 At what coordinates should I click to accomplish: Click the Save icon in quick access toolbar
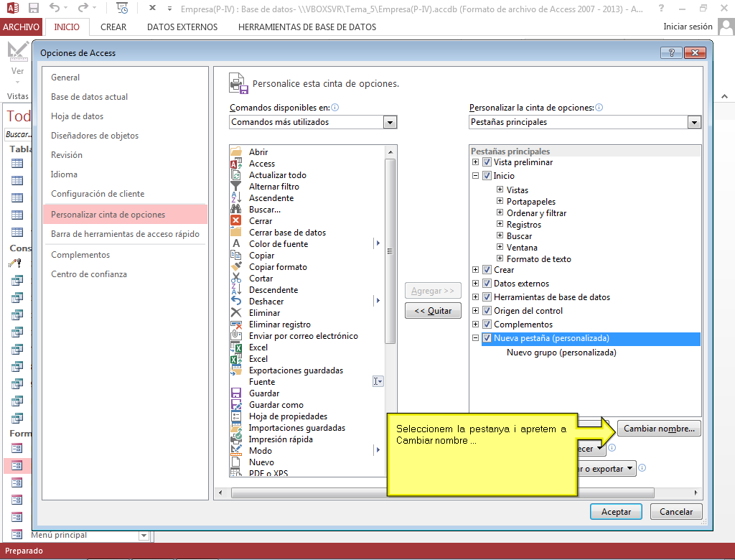[33, 8]
